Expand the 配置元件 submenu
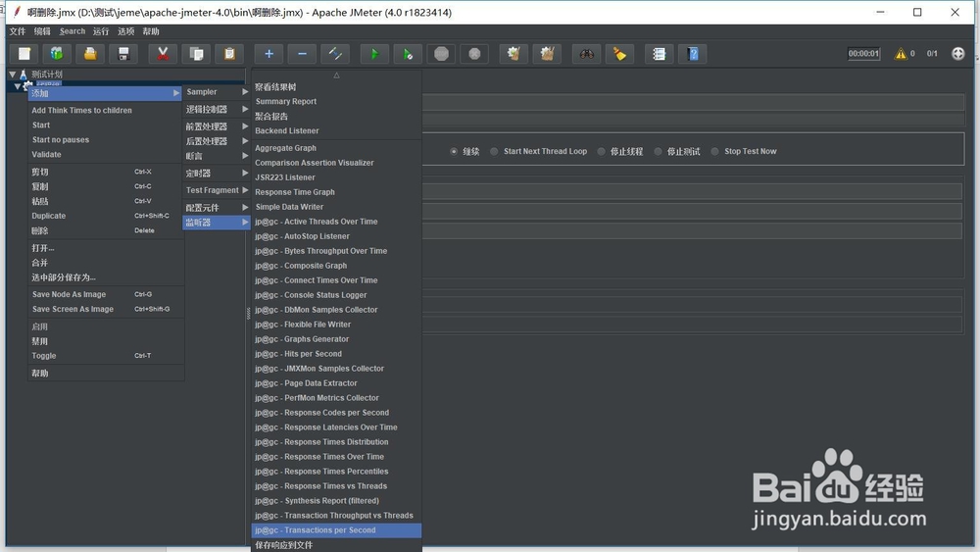 217,208
